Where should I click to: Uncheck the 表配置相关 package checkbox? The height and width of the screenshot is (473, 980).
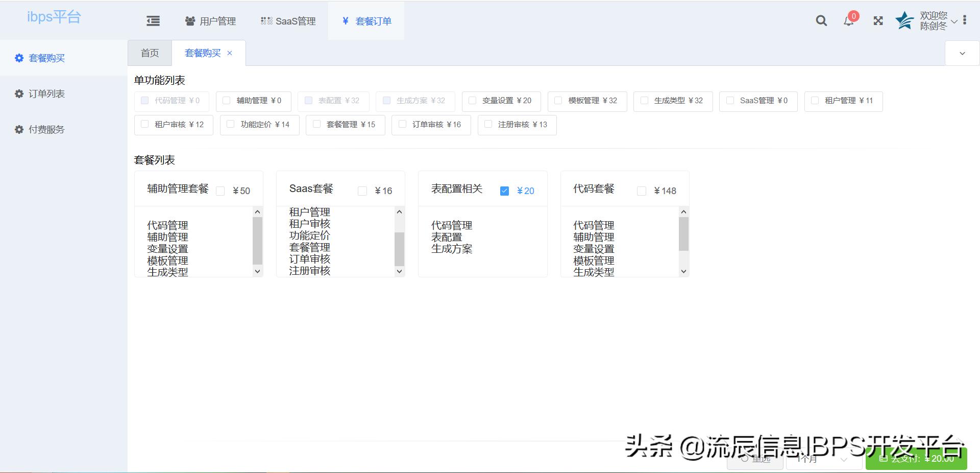pyautogui.click(x=504, y=191)
